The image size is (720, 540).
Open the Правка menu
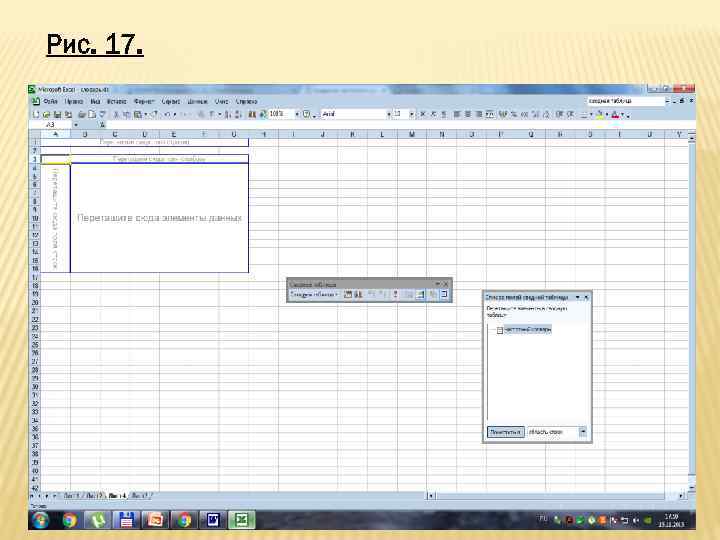[73, 101]
